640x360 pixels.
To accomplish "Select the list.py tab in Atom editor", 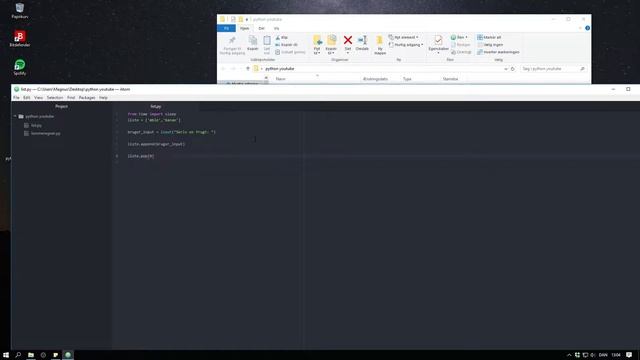I will (156, 107).
